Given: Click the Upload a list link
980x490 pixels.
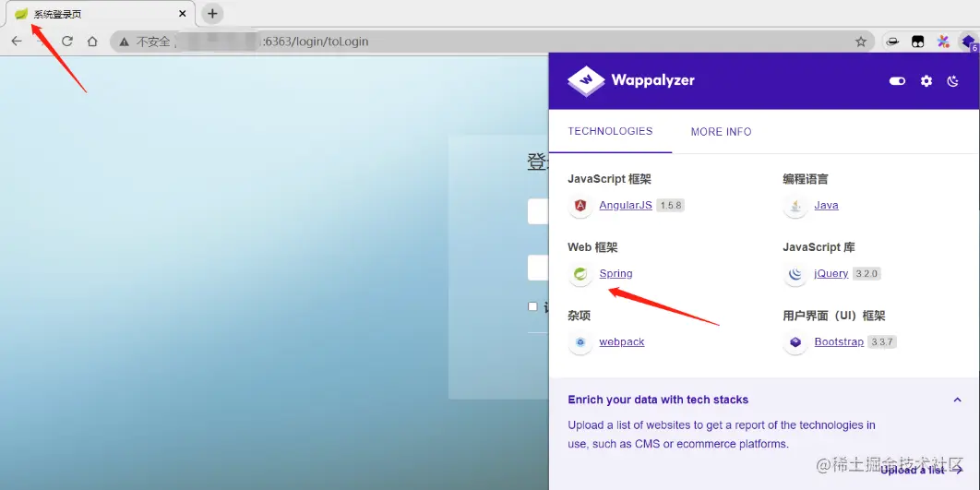Looking at the screenshot, I should (x=922, y=470).
